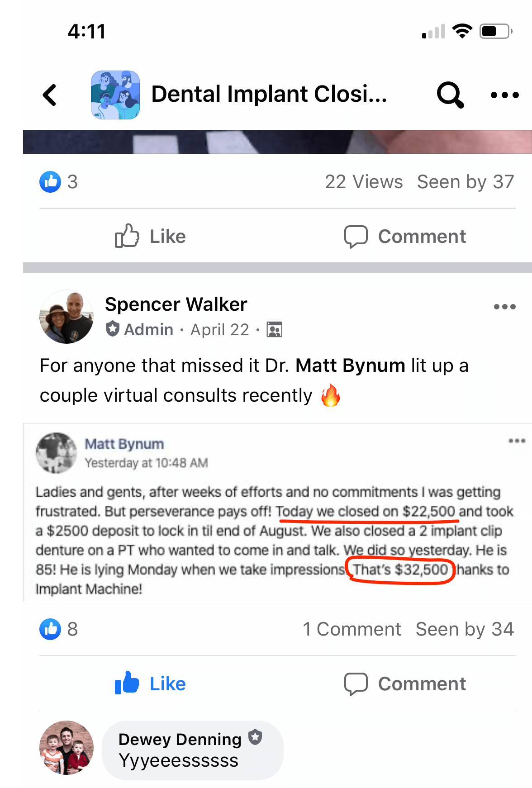Open Spencer Walker's profile picture
This screenshot has height=788, width=532.
point(66,317)
